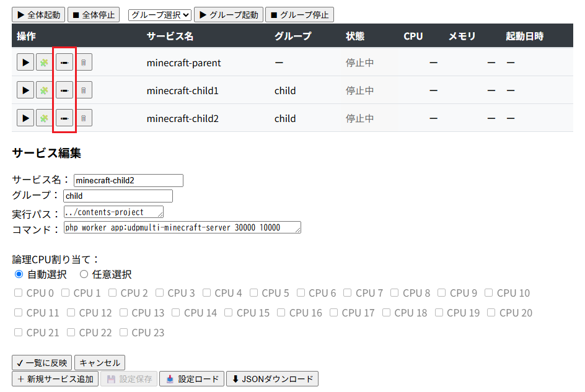Select the 任意選択 radio button
The width and height of the screenshot is (585, 392).
point(84,274)
